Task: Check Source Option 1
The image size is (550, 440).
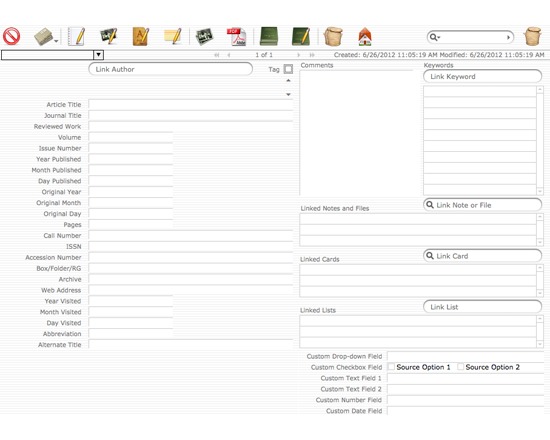Action: [x=391, y=367]
